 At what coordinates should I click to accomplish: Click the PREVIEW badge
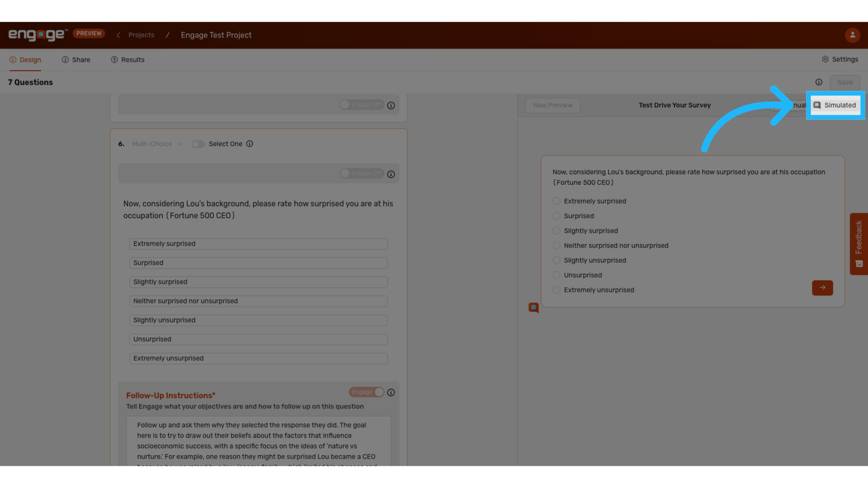point(89,33)
